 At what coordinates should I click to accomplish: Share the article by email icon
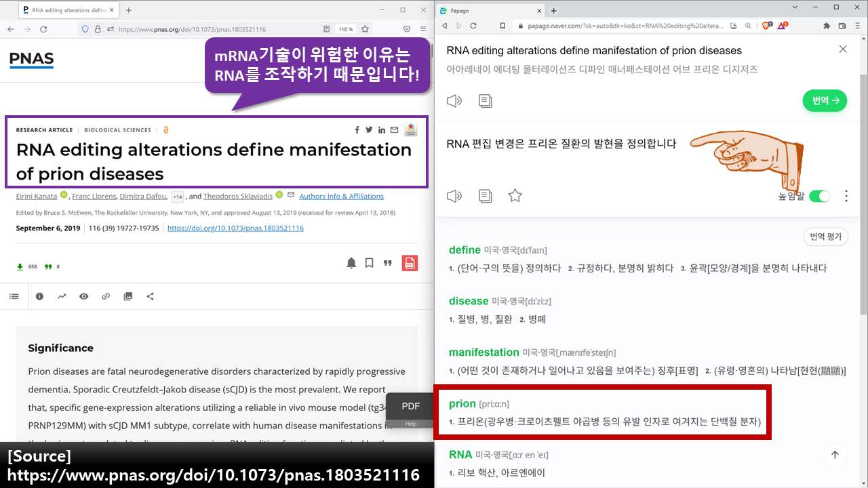394,129
